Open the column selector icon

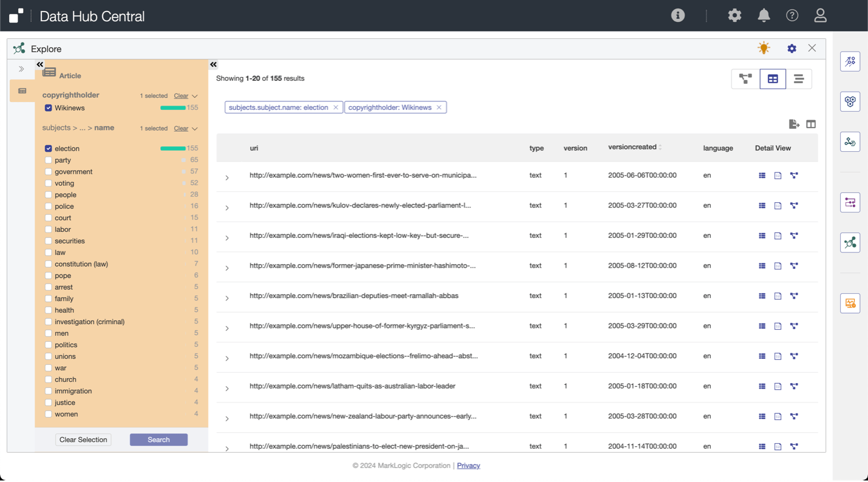click(811, 124)
